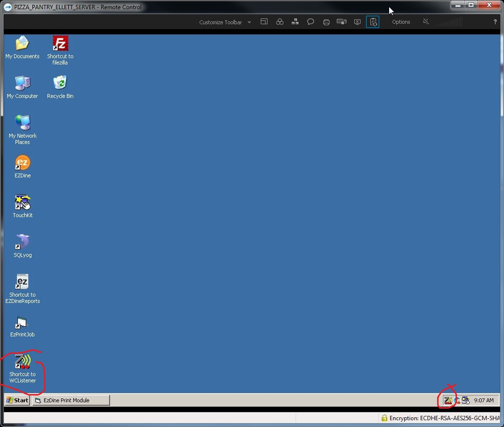The height and width of the screenshot is (427, 504).
Task: Open the Customize Toolbar dropdown
Action: [225, 22]
